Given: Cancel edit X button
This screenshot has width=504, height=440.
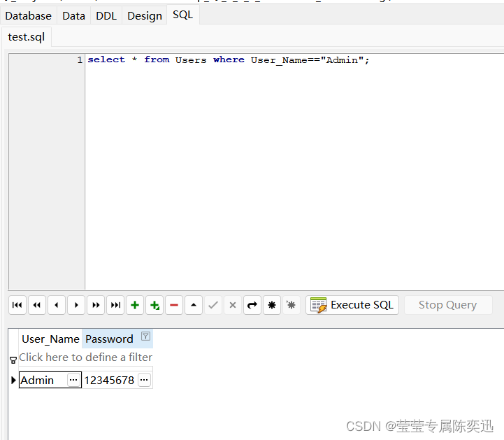Looking at the screenshot, I should (x=233, y=305).
